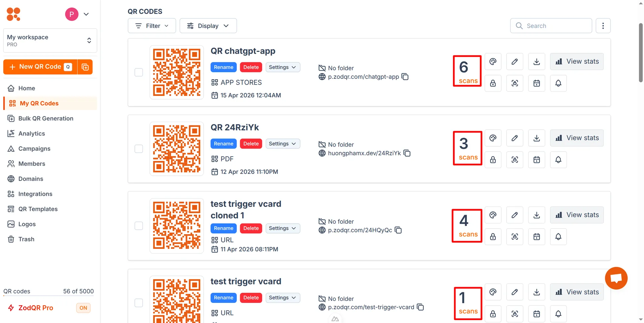Screen dimensions: 644x323
Task: Download test trigger vcard cloned 1 code
Action: click(537, 215)
